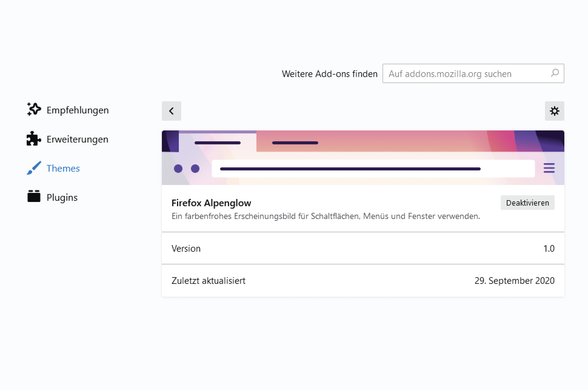Open the Empfehlungen category label
The height and width of the screenshot is (390, 588).
click(x=78, y=110)
